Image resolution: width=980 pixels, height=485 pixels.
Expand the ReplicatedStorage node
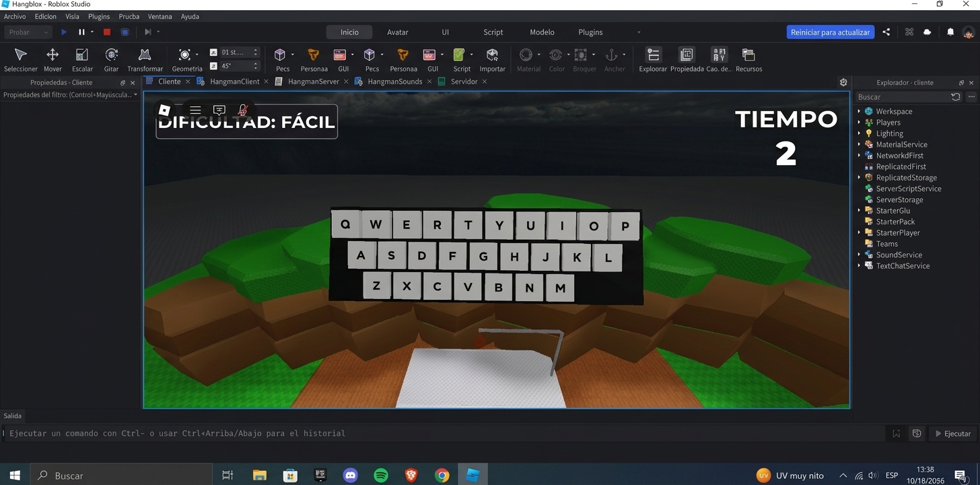859,178
